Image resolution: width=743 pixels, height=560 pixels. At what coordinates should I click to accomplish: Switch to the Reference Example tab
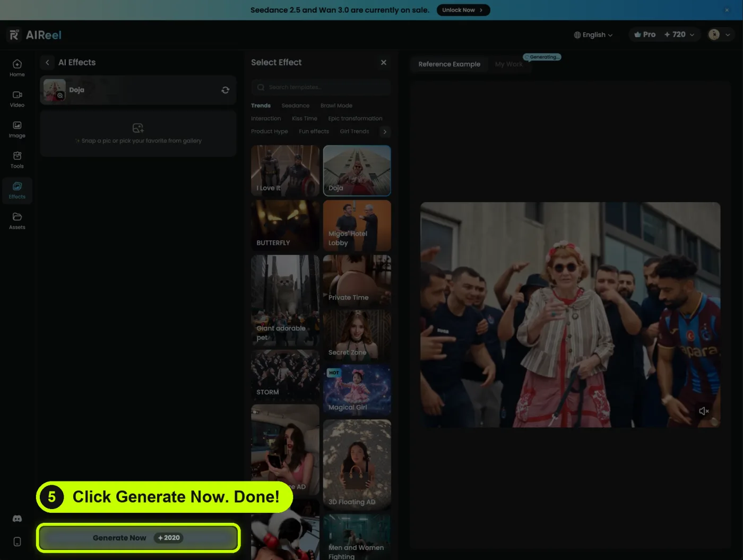click(x=449, y=64)
